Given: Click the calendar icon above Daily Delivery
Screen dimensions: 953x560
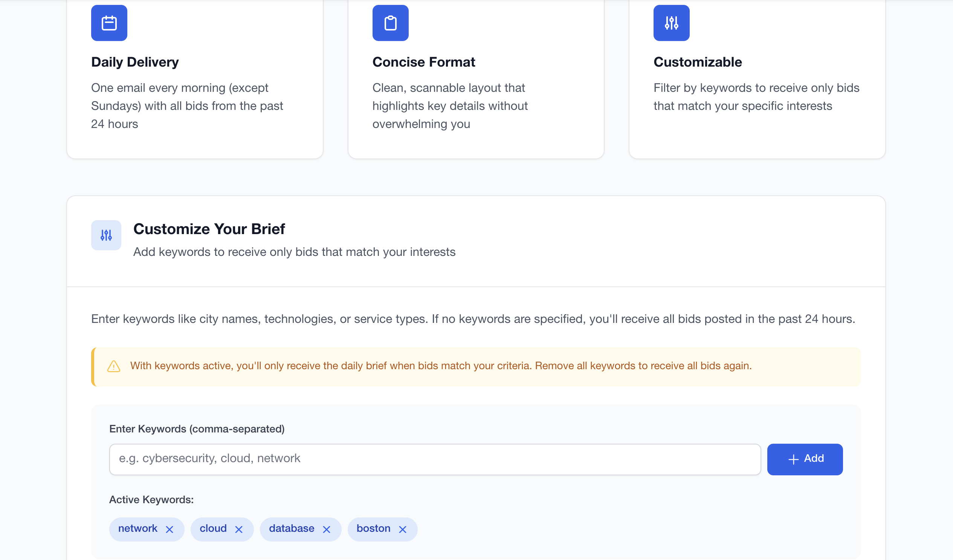Looking at the screenshot, I should (x=109, y=23).
